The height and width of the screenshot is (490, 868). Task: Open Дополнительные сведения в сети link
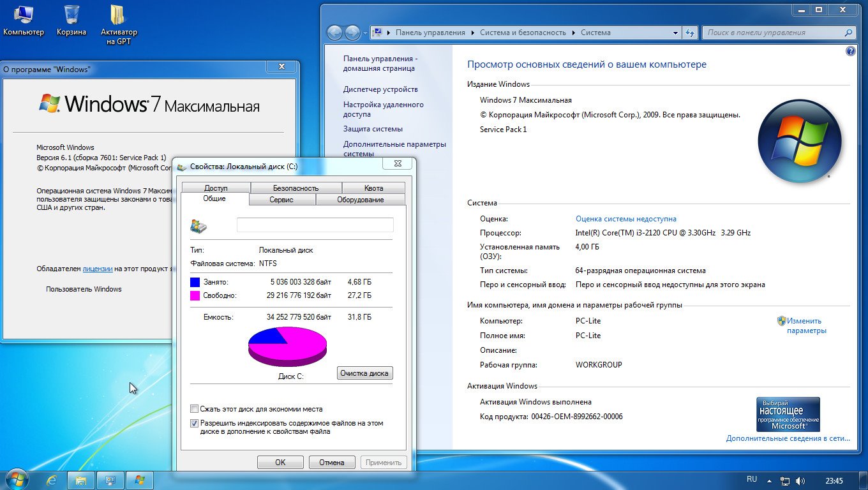(788, 438)
